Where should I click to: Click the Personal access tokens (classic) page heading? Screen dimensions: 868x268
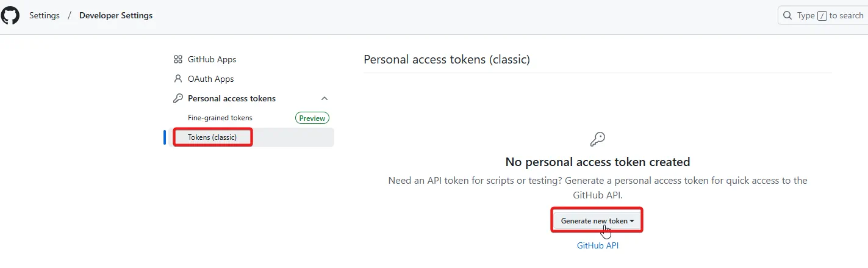point(447,59)
